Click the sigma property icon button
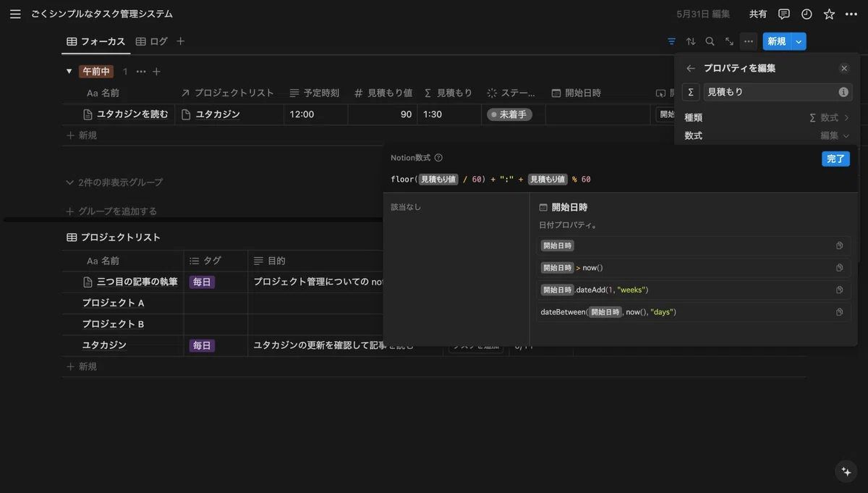868x493 pixels. (691, 92)
